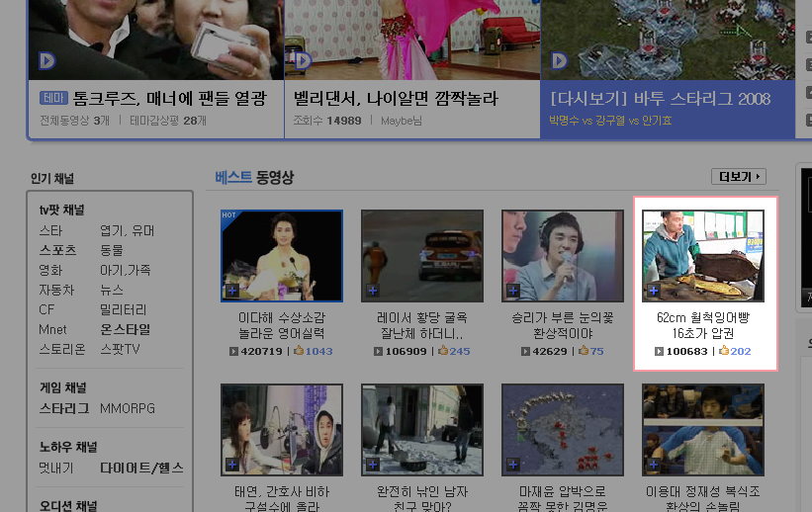Click the plus icon on 승리가 부른 눈의꽃 thumbnail
This screenshot has width=812, height=512.
click(x=513, y=291)
